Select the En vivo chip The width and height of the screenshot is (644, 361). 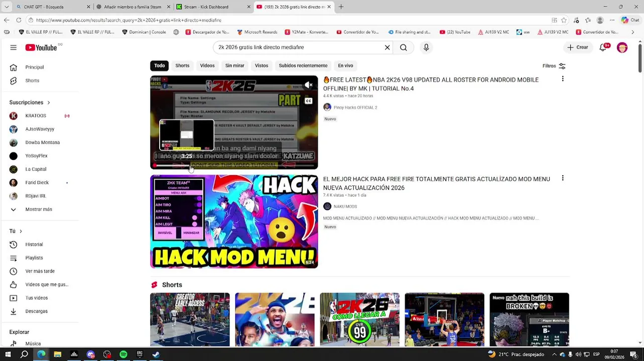coord(345,66)
